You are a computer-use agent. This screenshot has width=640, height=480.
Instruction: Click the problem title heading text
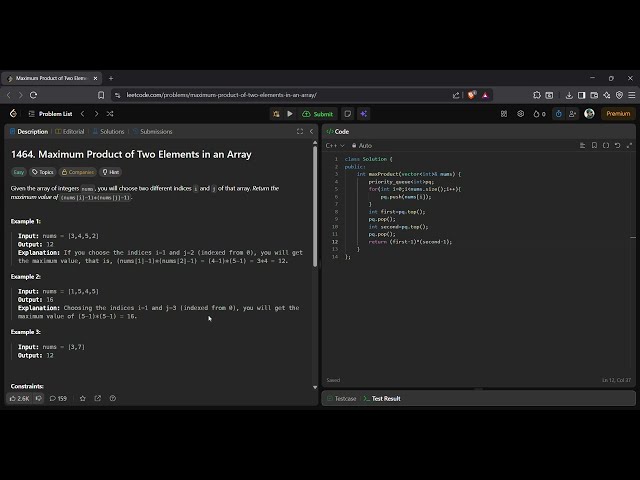point(131,154)
